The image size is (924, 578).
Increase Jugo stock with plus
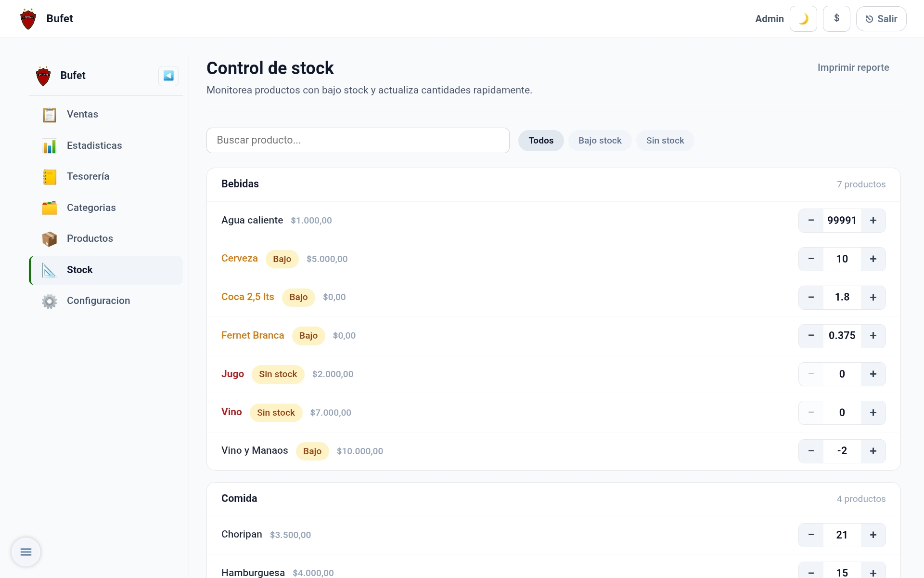pyautogui.click(x=873, y=374)
